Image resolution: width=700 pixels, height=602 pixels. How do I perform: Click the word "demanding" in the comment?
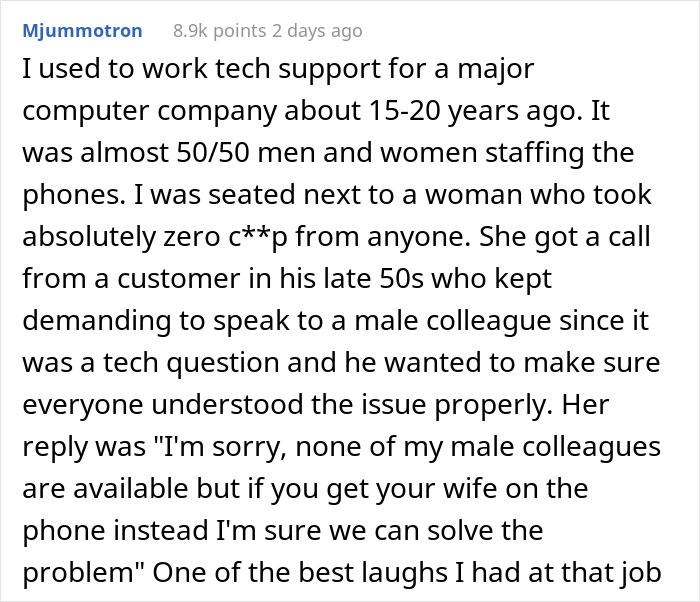coord(96,321)
